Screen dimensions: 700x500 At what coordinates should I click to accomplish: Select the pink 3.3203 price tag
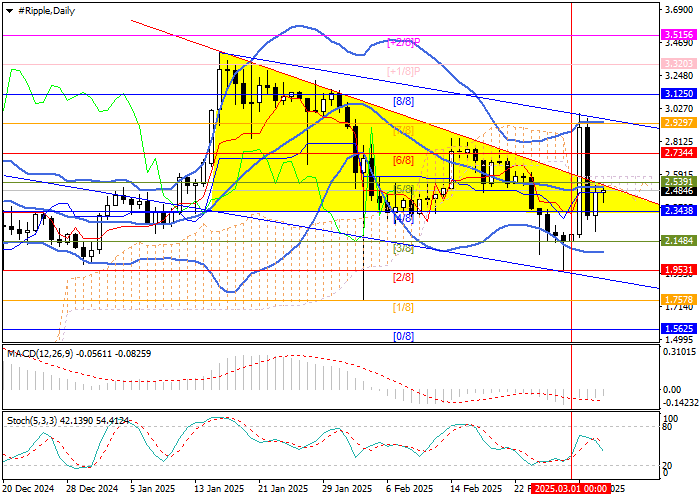coord(679,64)
